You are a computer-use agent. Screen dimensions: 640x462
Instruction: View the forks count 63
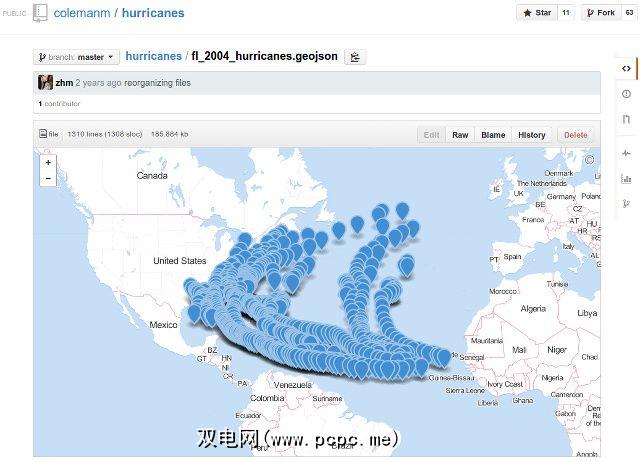click(629, 13)
